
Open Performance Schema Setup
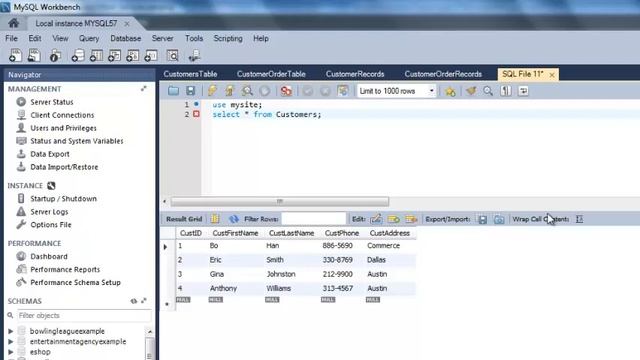75,282
